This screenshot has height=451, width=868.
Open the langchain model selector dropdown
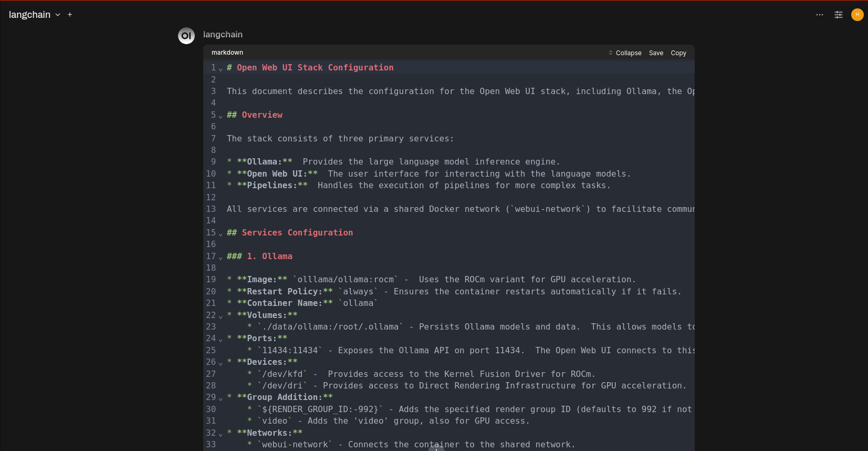[35, 15]
